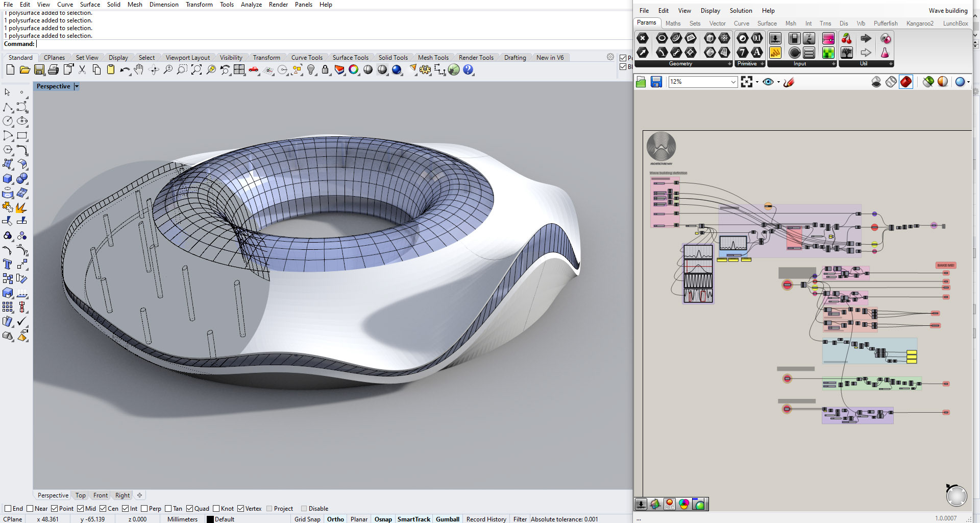Select the Text primitive 'A' component

[757, 52]
